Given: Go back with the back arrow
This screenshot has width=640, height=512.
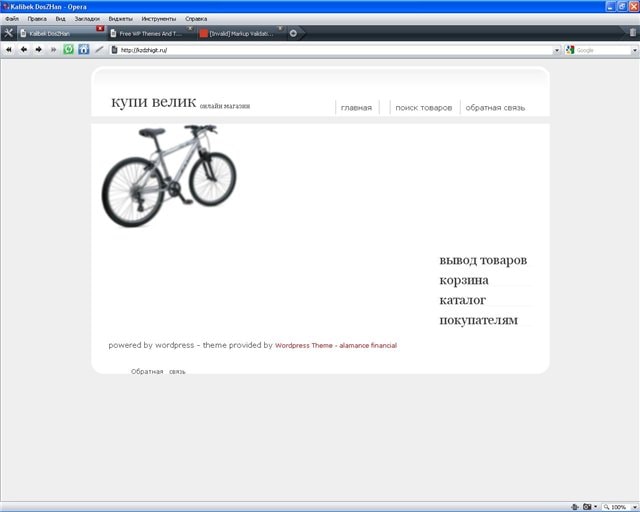Looking at the screenshot, I should click(24, 50).
